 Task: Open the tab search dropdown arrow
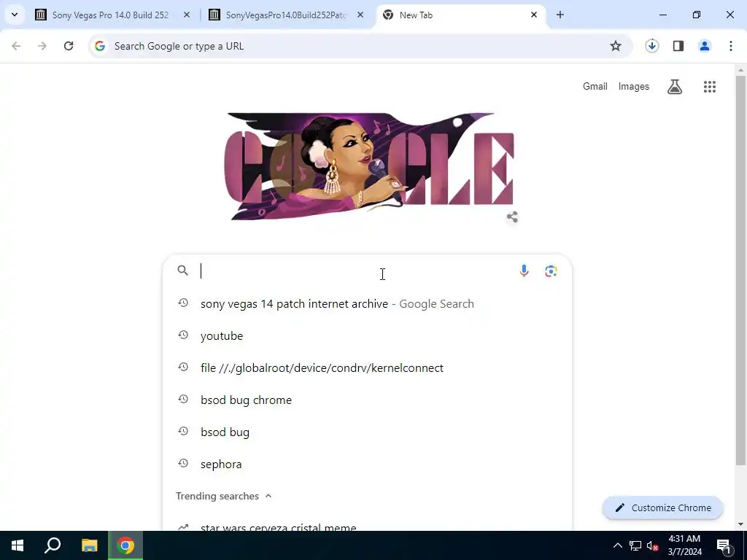(15, 15)
